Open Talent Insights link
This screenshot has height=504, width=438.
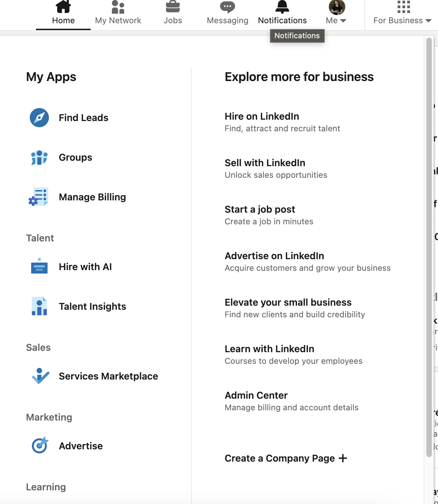(92, 306)
